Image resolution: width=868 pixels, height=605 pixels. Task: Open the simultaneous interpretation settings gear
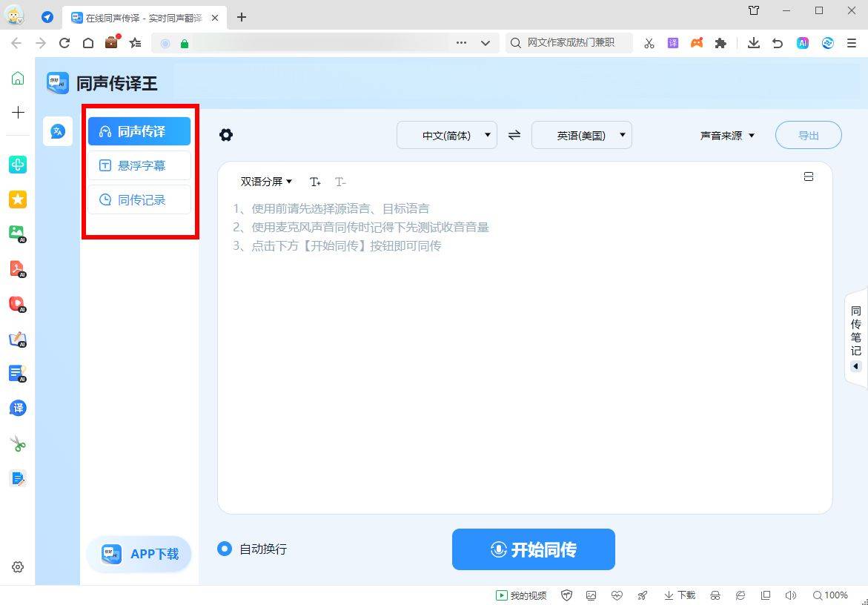tap(225, 135)
